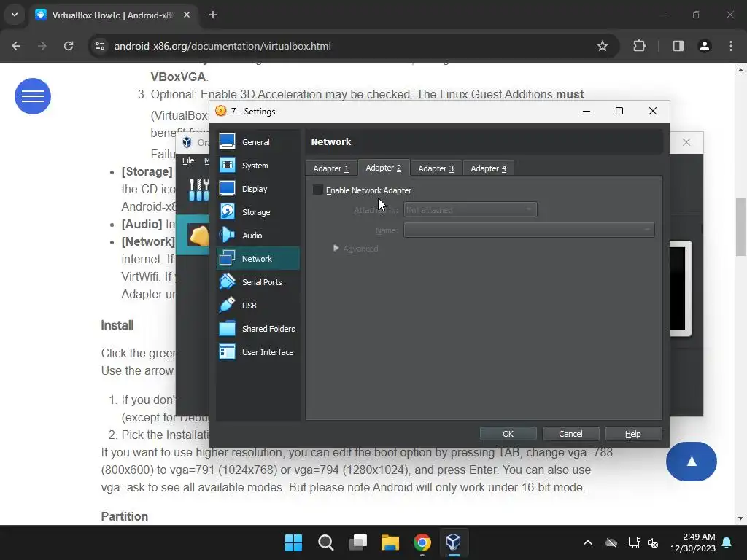Reload the current web page
The height and width of the screenshot is (560, 747).
point(69,46)
